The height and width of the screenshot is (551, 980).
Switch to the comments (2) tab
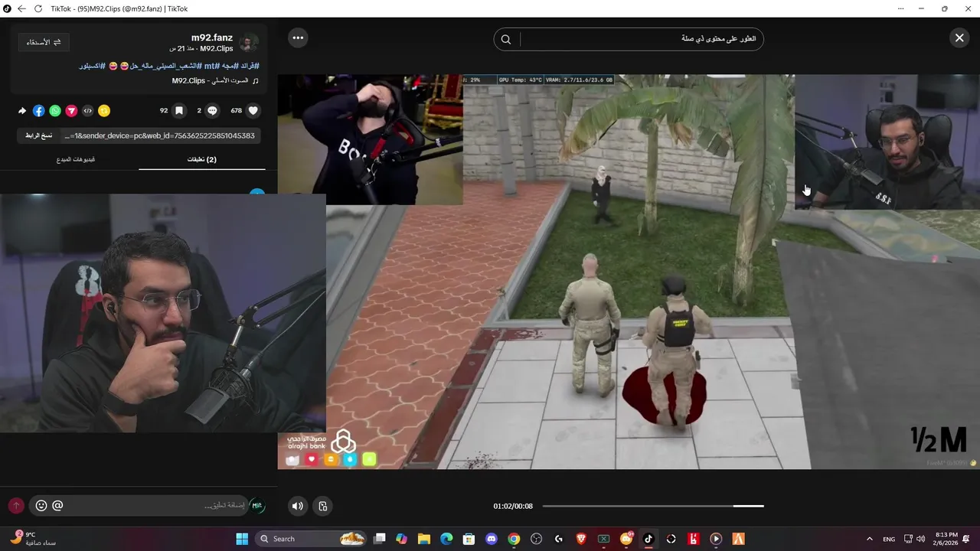(x=202, y=159)
